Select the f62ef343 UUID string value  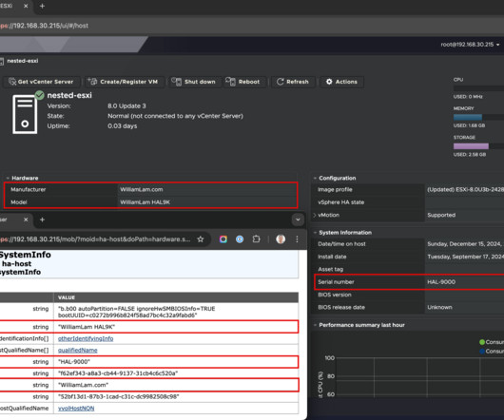[118, 373]
